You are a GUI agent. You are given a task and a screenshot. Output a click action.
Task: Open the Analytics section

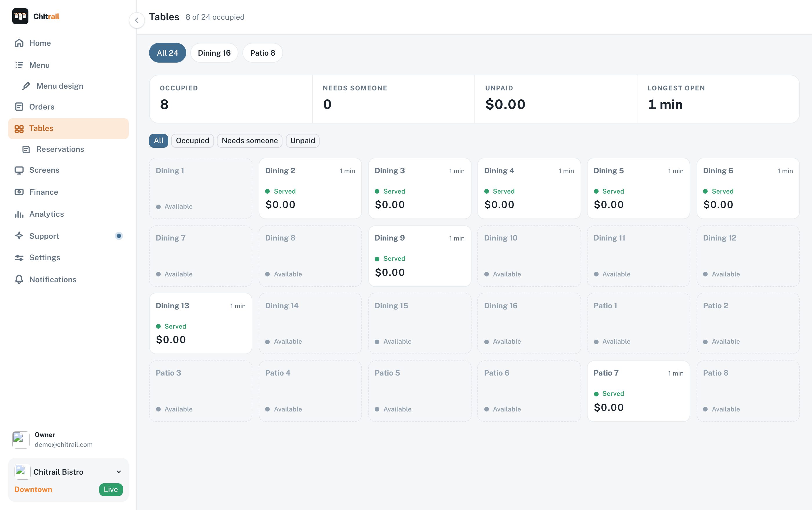pyautogui.click(x=68, y=214)
